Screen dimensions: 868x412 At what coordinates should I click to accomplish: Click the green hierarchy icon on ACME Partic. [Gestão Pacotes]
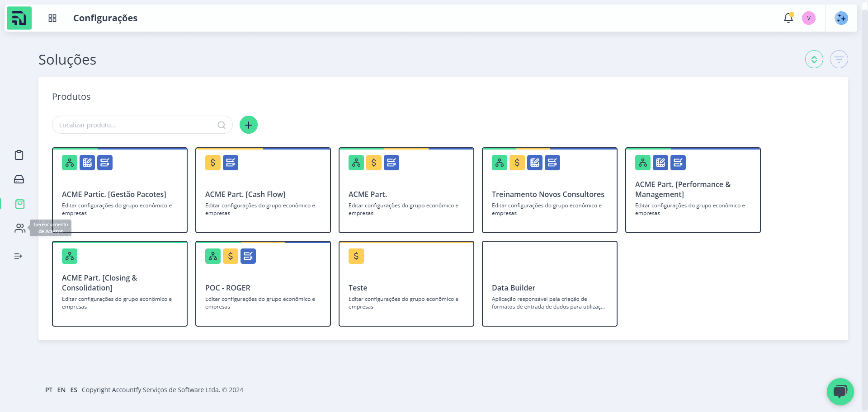pyautogui.click(x=70, y=163)
